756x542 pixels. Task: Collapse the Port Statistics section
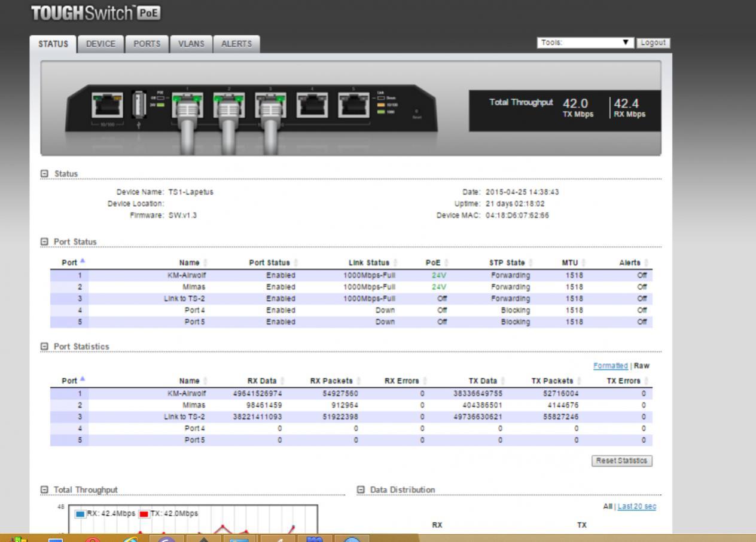click(x=44, y=347)
